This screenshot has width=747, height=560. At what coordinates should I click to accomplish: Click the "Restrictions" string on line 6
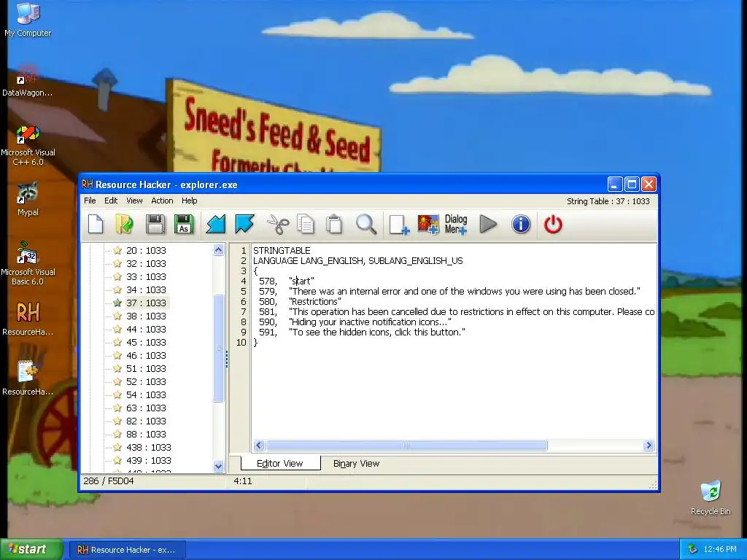pos(315,301)
